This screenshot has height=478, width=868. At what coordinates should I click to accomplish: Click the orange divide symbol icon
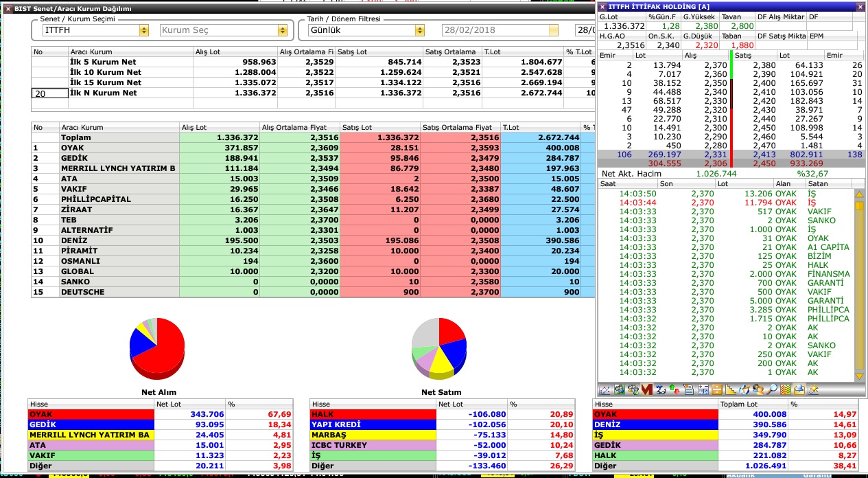(717, 389)
